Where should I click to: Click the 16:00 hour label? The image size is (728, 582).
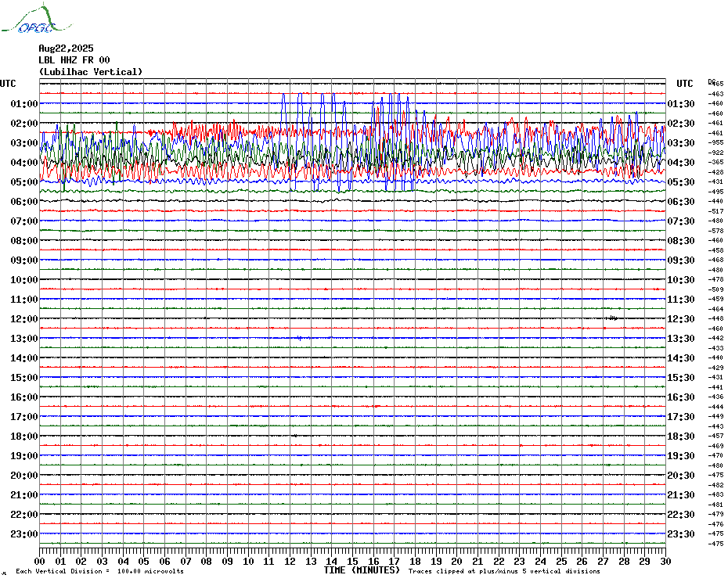(x=24, y=397)
